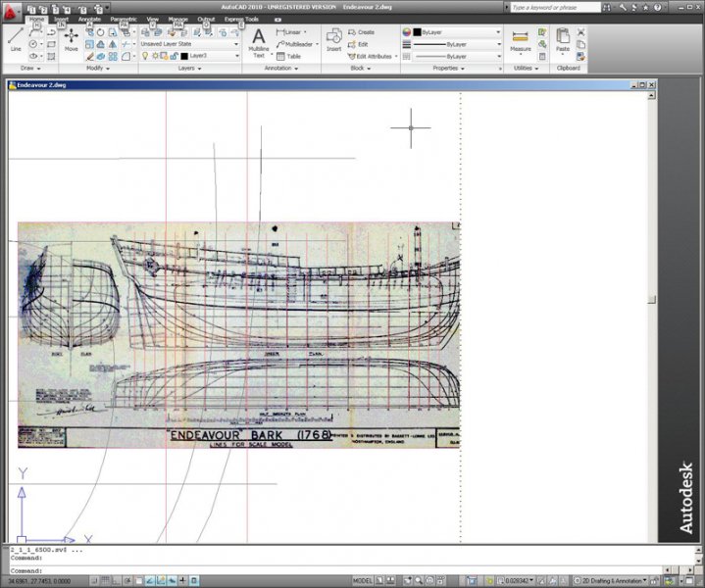The height and width of the screenshot is (588, 705).
Task: Click the Help question mark icon
Action: point(657,7)
